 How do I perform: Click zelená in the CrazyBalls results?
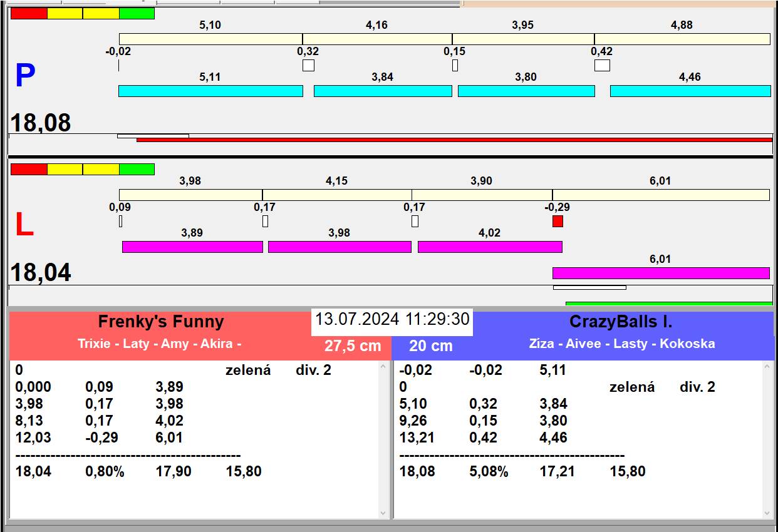[x=632, y=387]
